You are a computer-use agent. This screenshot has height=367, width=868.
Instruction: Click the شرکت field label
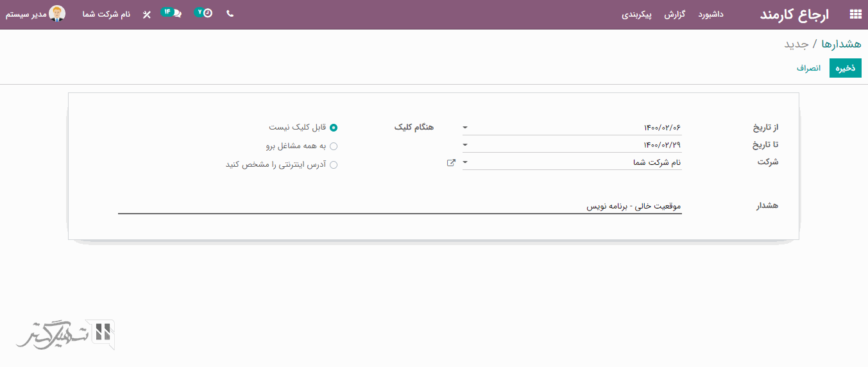(x=768, y=162)
